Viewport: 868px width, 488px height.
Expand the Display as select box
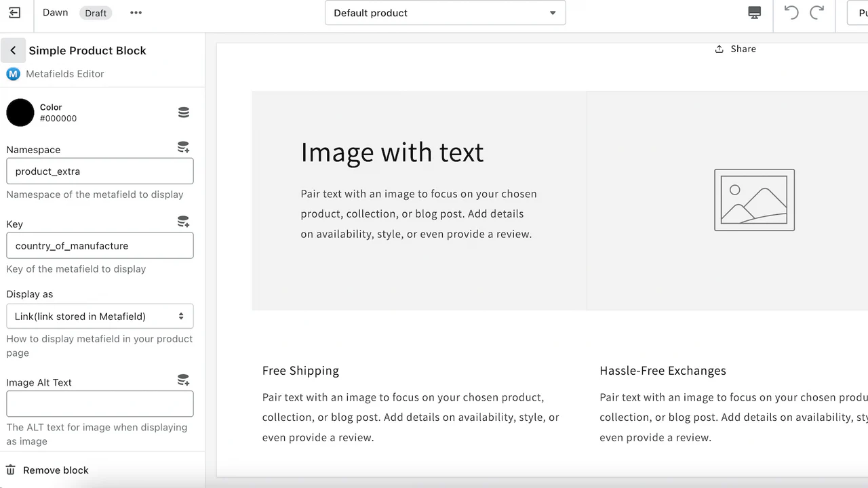(x=100, y=317)
